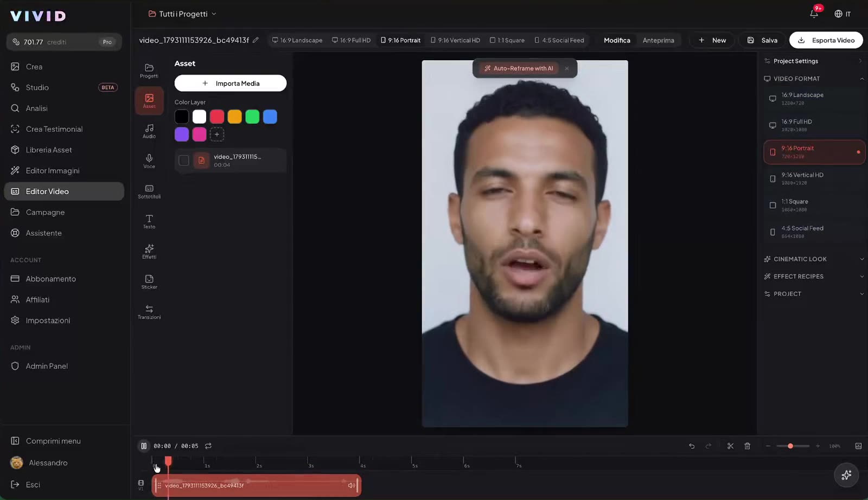Expand the Cinematic Look section
Image resolution: width=868 pixels, height=500 pixels.
[814, 259]
